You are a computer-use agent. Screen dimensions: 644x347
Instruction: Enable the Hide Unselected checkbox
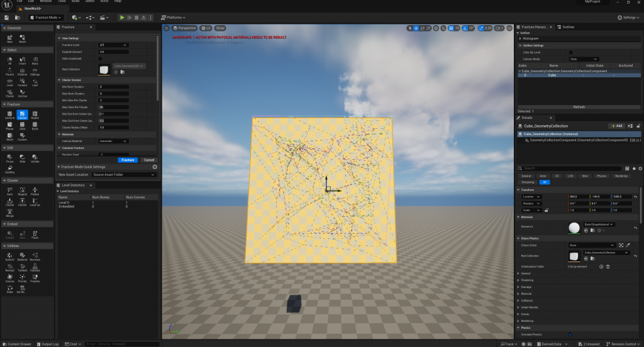coord(100,58)
